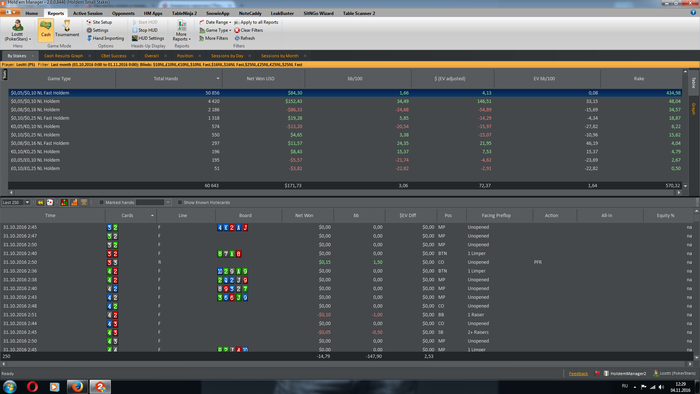Image resolution: width=700 pixels, height=394 pixels.
Task: Select the 31.10.2016 2:50 PFR hand row
Action: (x=347, y=262)
